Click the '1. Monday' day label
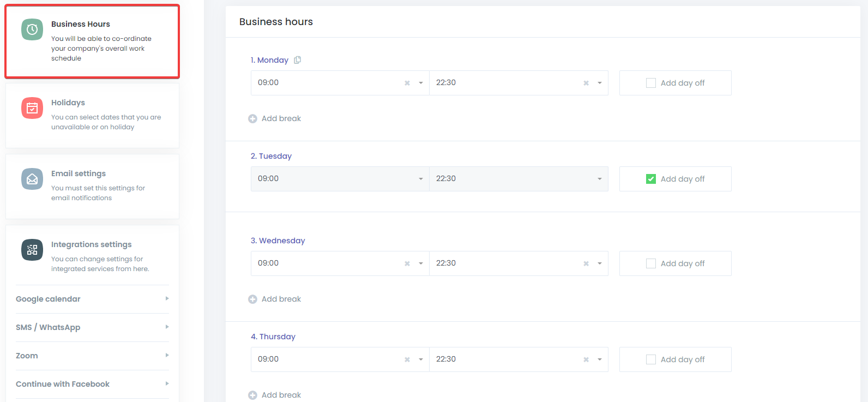 pyautogui.click(x=269, y=60)
